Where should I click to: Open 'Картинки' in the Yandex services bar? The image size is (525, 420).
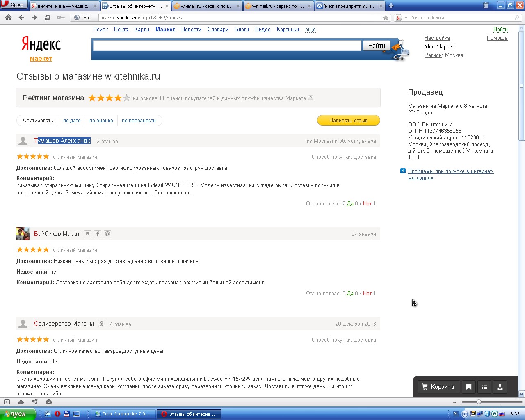pyautogui.click(x=288, y=30)
